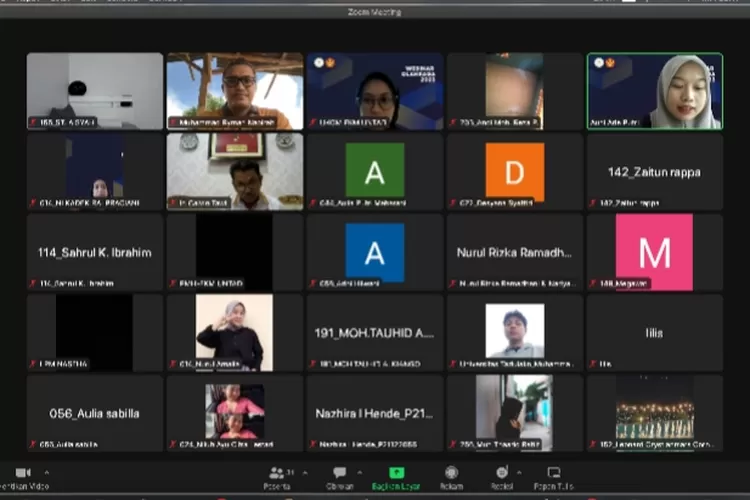750x500 pixels.
Task: Click the Papan Tulis whiteboard icon
Action: pyautogui.click(x=553, y=472)
